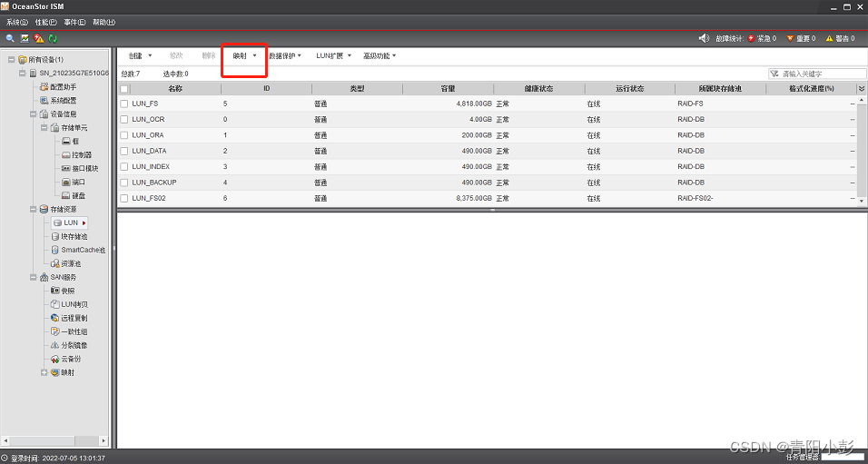Sort table by 所属块存储池 column header
868x464 pixels.
[720, 89]
